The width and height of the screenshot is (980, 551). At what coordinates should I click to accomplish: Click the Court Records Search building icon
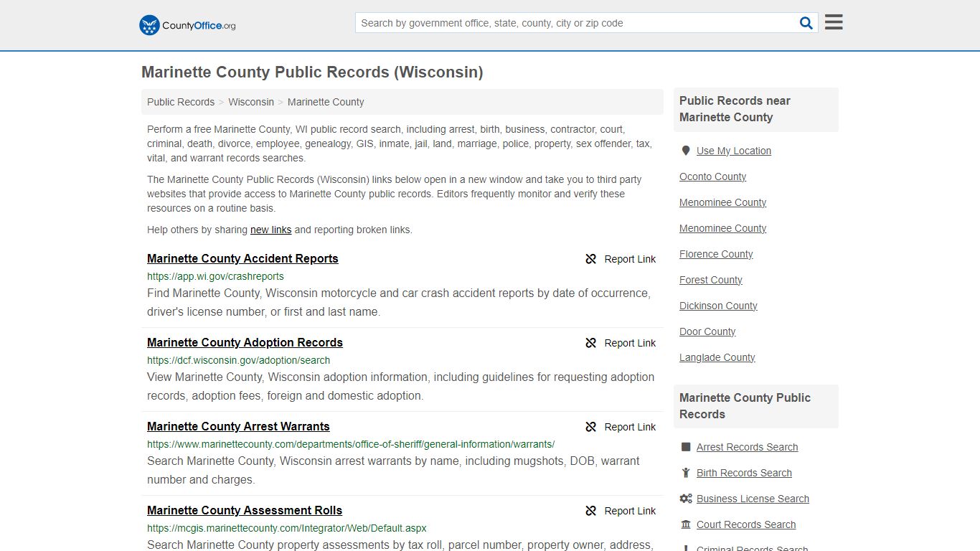pos(686,524)
